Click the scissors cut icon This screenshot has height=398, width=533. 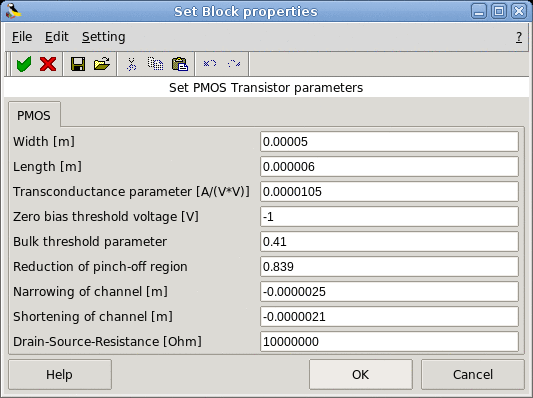point(132,64)
